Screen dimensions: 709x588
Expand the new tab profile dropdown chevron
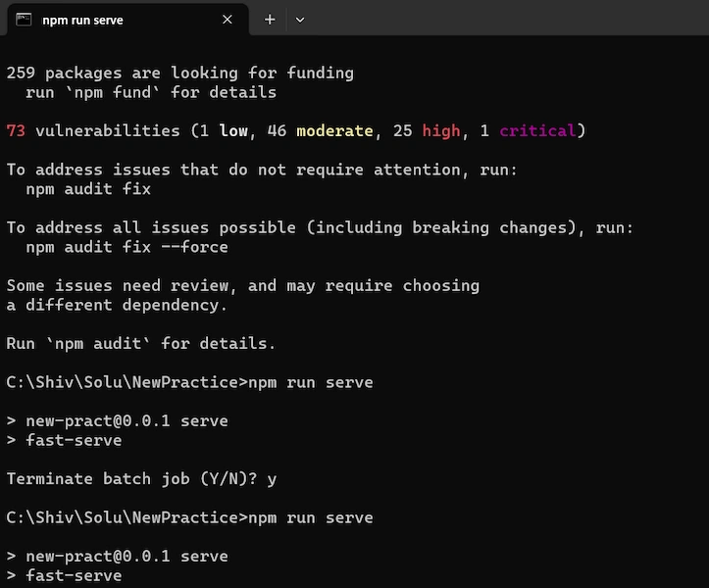click(x=300, y=20)
